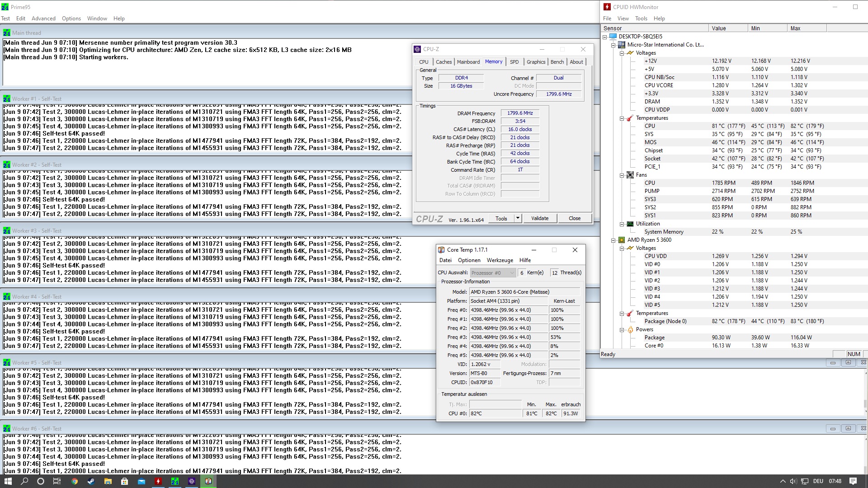Click the Prime95 taskbar icon
The image size is (868, 488).
point(175,481)
